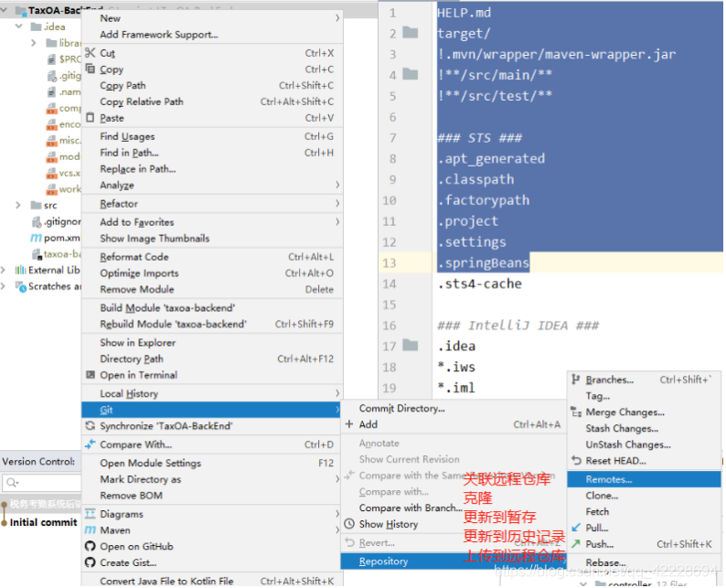Screen dimensions: 726x588
Task: Click the Paste clipboard icon
Action: [91, 117]
